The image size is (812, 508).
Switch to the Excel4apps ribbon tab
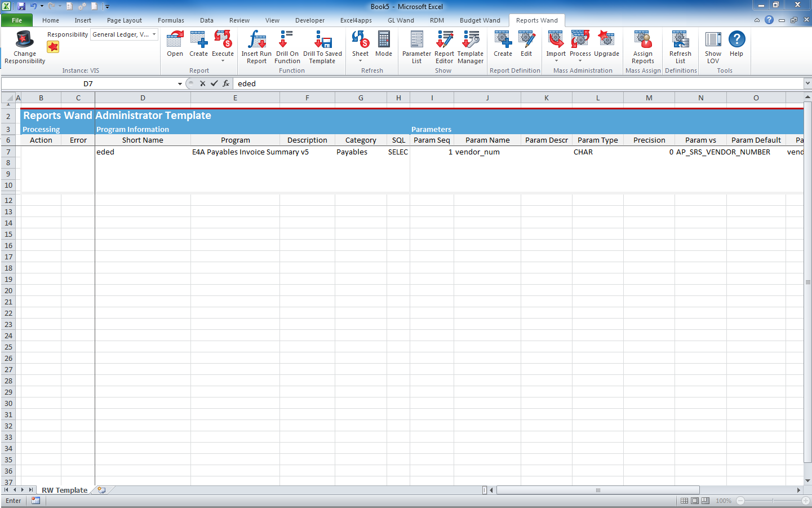pyautogui.click(x=356, y=20)
